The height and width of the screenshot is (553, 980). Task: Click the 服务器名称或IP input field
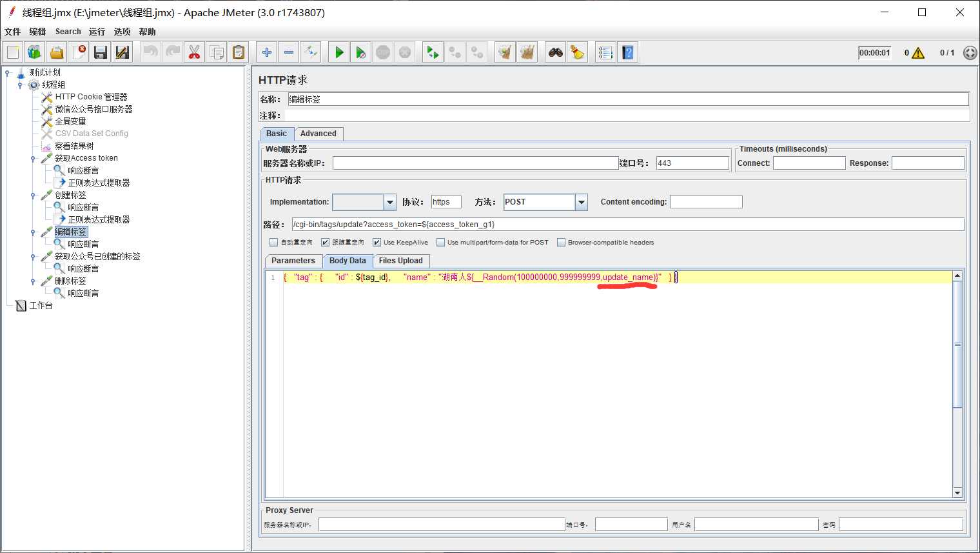coord(475,163)
